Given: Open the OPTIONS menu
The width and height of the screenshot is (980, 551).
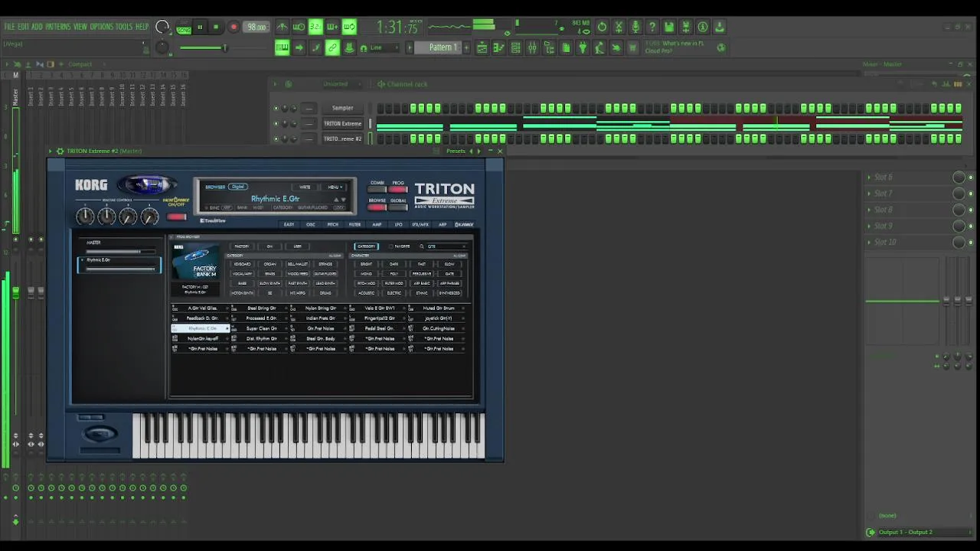Looking at the screenshot, I should 101,27.
